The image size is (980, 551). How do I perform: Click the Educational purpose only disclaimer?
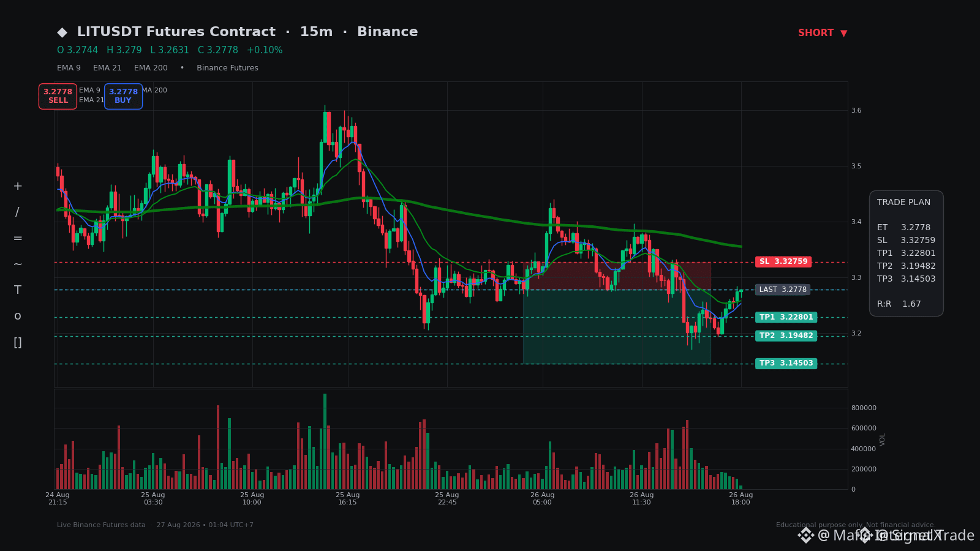[856, 525]
